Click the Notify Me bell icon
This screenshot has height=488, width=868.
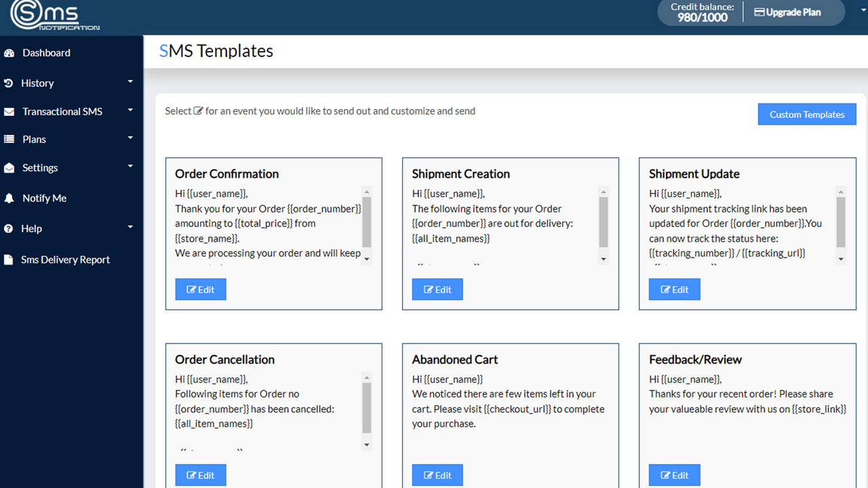(x=9, y=199)
